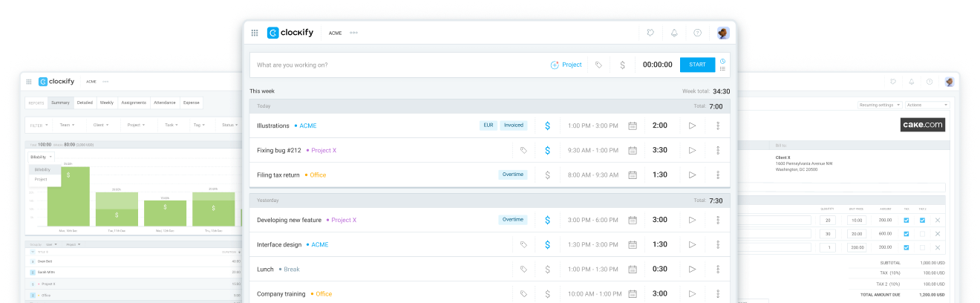The height and width of the screenshot is (303, 980).
Task: Open calendar for Filing tax return entry
Action: tap(633, 175)
